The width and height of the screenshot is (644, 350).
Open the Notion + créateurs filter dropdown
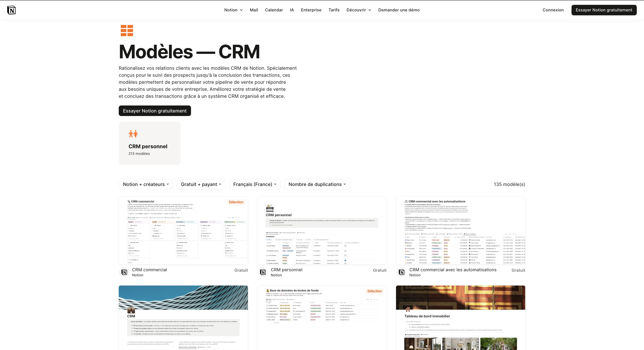click(146, 184)
